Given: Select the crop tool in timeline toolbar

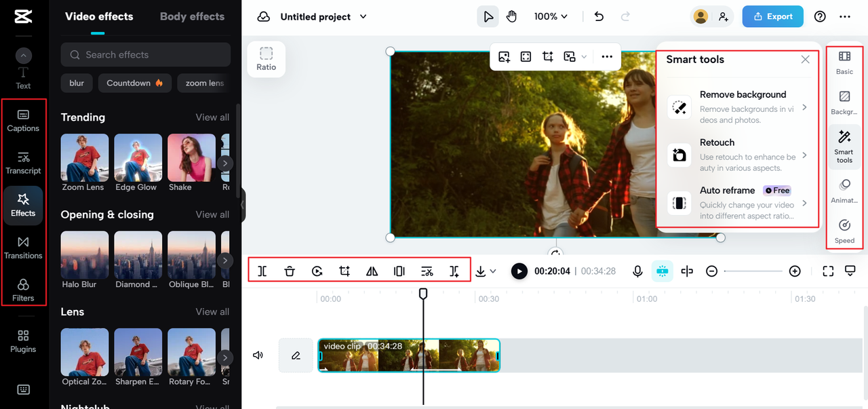Looking at the screenshot, I should (344, 271).
